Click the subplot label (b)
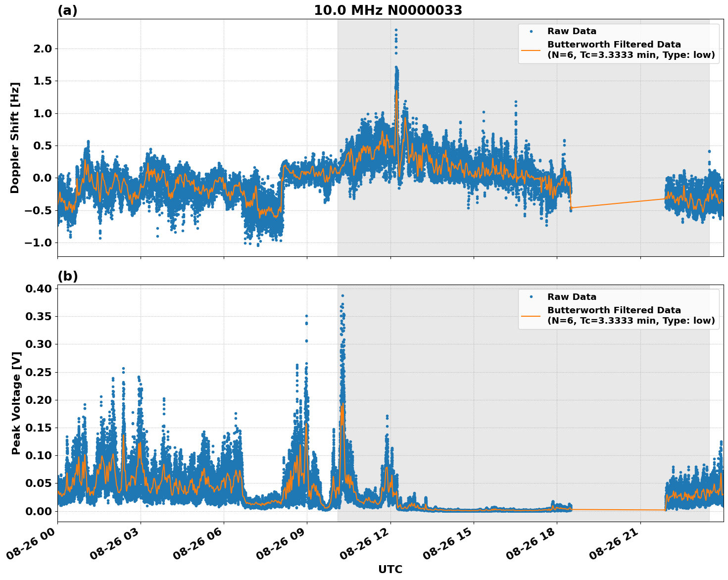728x580 pixels. [68, 276]
